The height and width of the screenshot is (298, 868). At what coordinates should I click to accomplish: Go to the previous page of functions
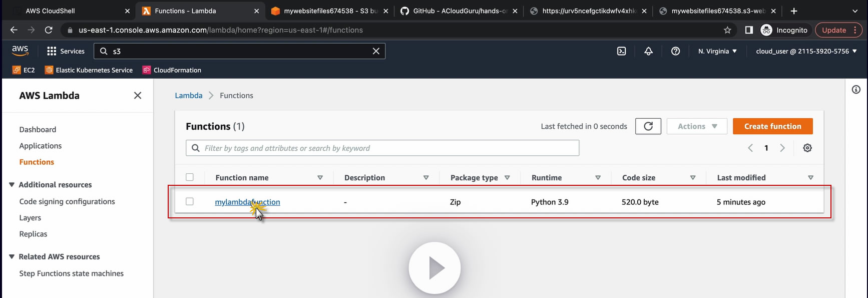(x=750, y=148)
